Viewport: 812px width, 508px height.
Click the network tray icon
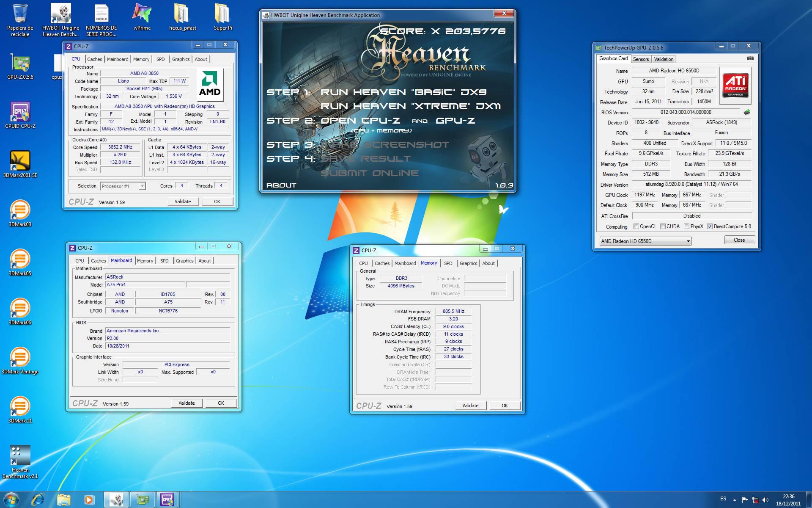click(x=755, y=500)
